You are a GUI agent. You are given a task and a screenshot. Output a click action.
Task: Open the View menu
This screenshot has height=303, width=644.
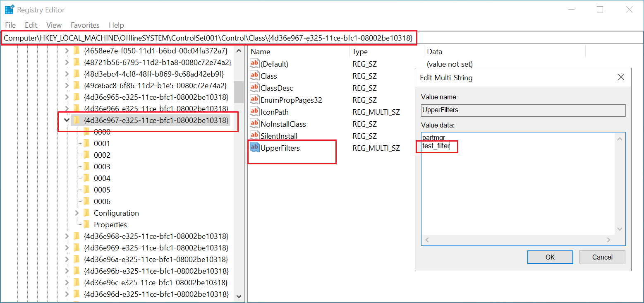click(x=54, y=25)
